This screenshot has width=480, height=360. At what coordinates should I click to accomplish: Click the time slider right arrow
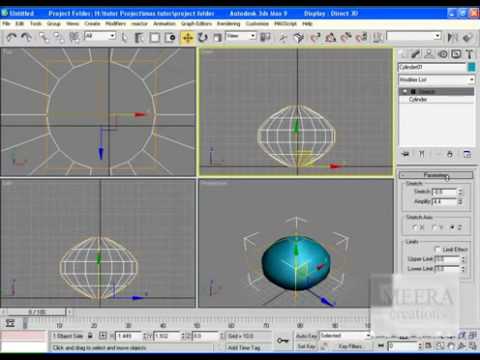(70, 312)
